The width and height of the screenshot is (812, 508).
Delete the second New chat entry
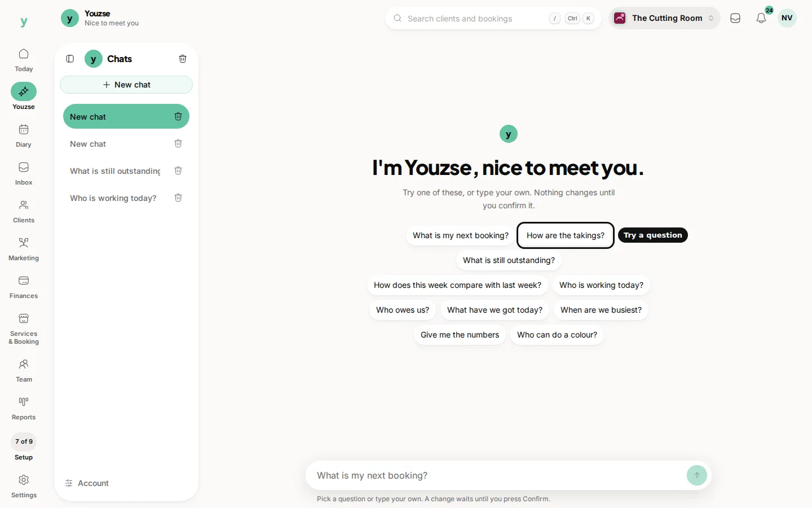click(x=178, y=143)
